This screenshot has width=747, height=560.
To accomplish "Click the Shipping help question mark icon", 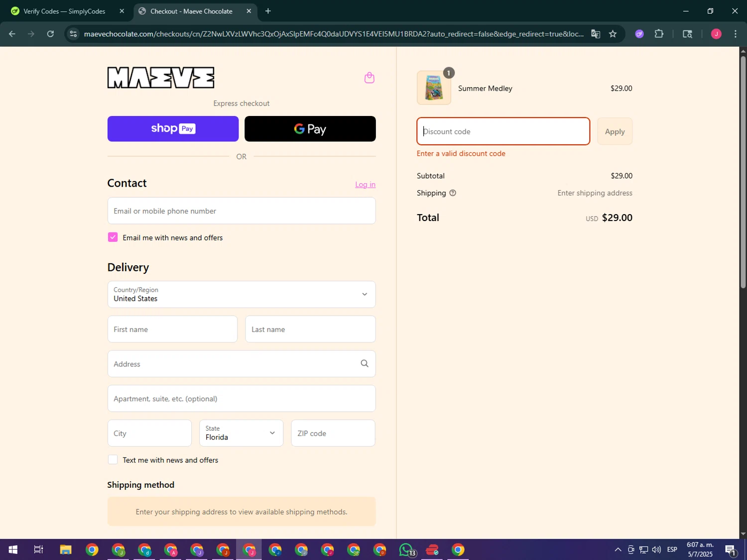I will tap(453, 193).
